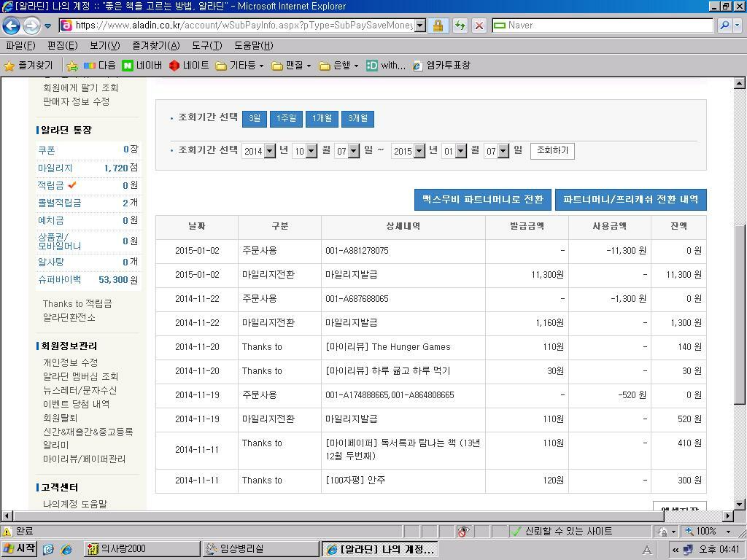This screenshot has height=560, width=747.
Task: Open the 이벤트 당첨 내역 link
Action: (x=76, y=404)
